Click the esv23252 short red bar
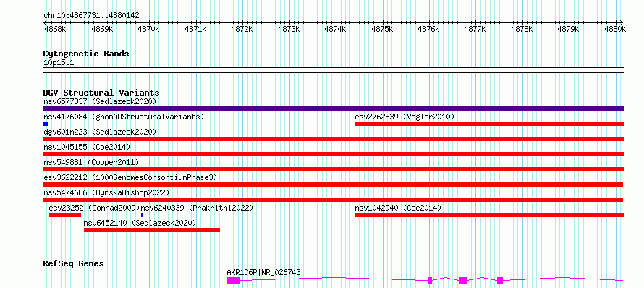 65,215
